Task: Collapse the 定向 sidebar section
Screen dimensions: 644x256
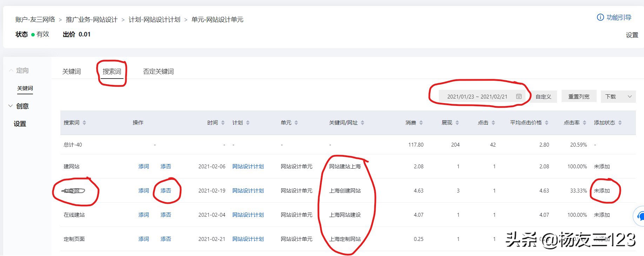Action: point(11,70)
